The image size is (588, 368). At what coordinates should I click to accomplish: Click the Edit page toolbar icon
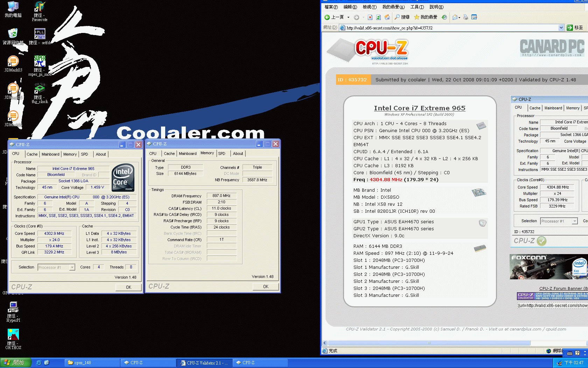coord(474,17)
